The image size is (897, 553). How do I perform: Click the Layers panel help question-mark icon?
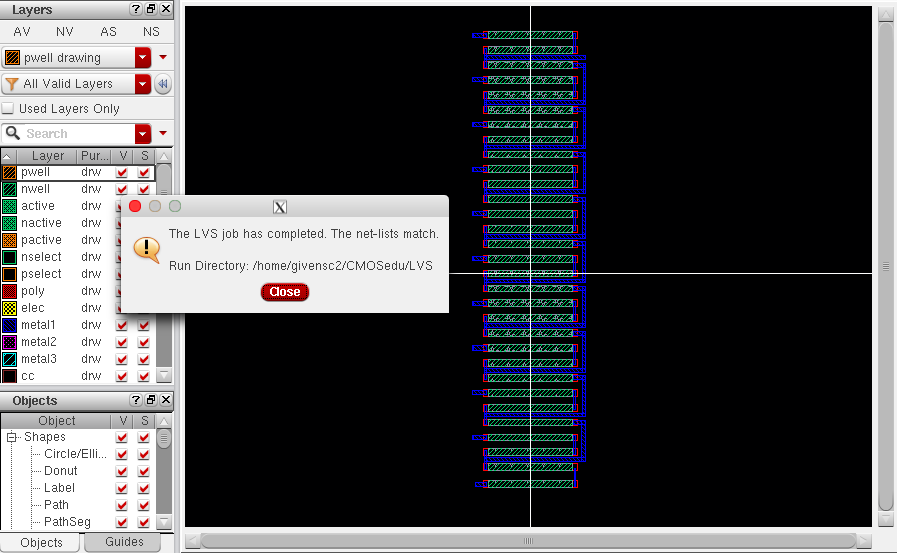point(136,9)
